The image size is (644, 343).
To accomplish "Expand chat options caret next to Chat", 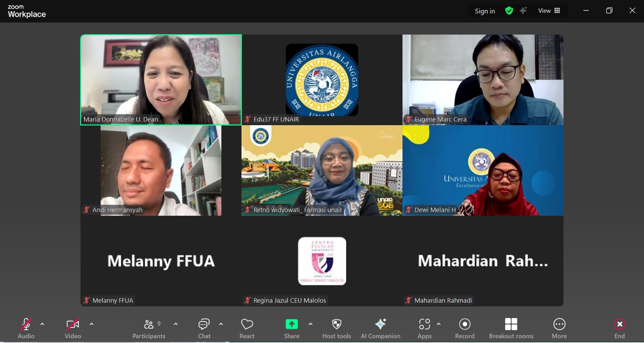I will [221, 324].
